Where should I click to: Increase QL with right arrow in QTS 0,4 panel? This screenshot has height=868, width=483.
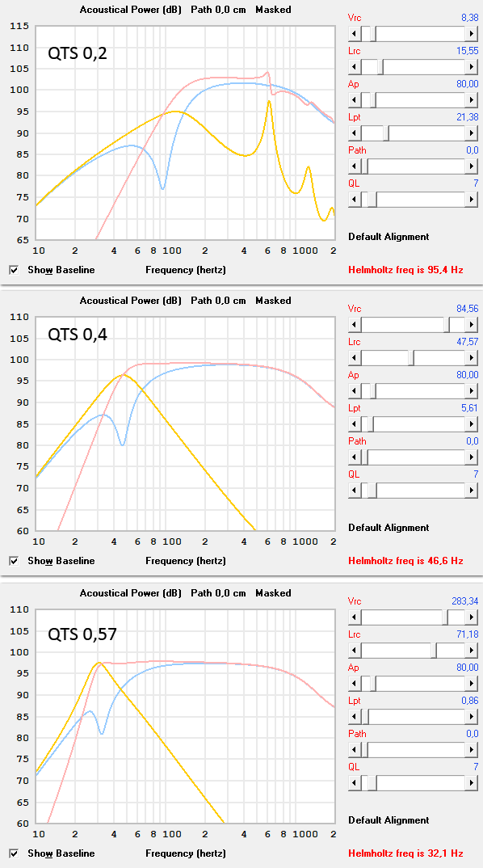pos(472,491)
